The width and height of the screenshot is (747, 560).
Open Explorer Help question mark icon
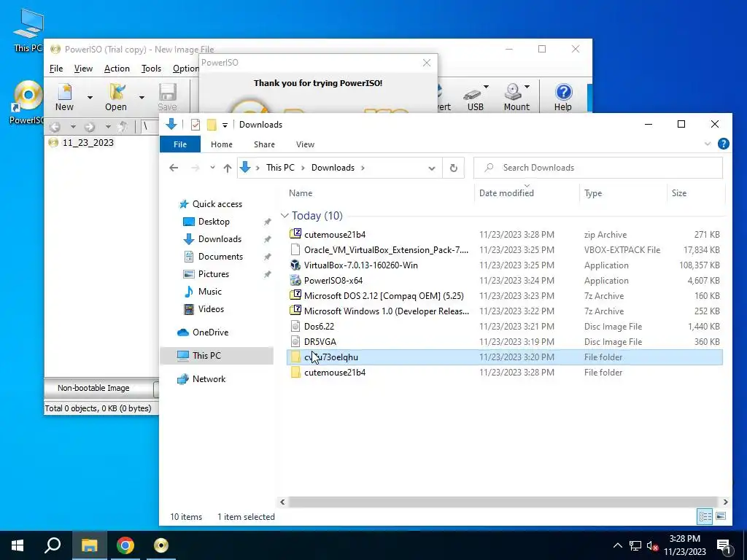point(723,144)
